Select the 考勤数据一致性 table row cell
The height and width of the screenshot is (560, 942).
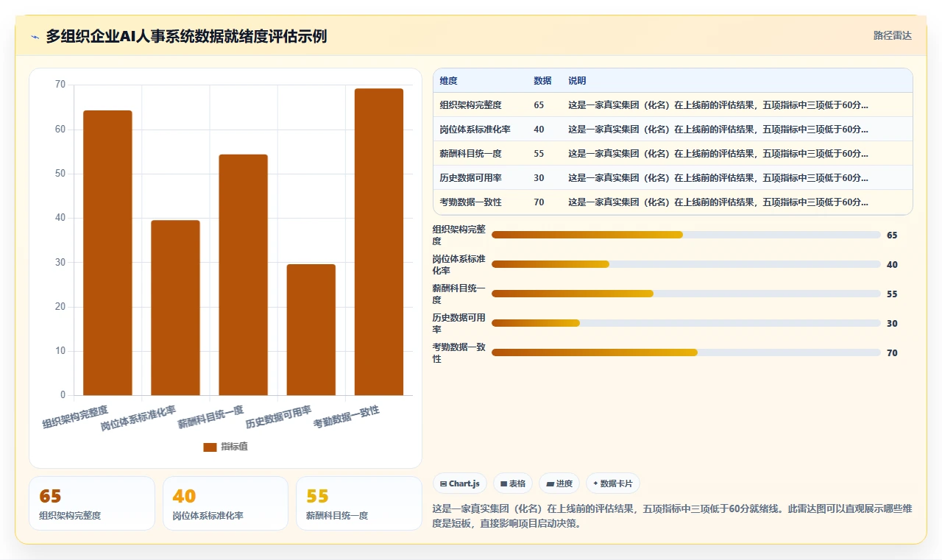tap(471, 202)
